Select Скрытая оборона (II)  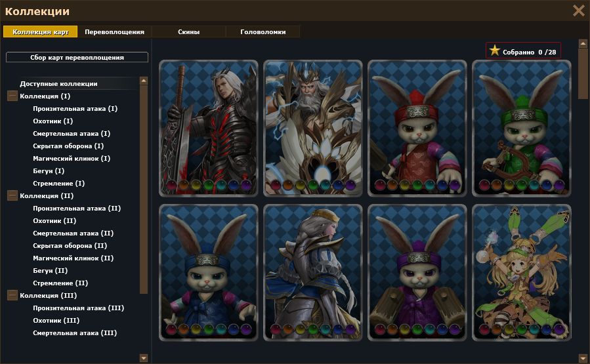[70, 245]
